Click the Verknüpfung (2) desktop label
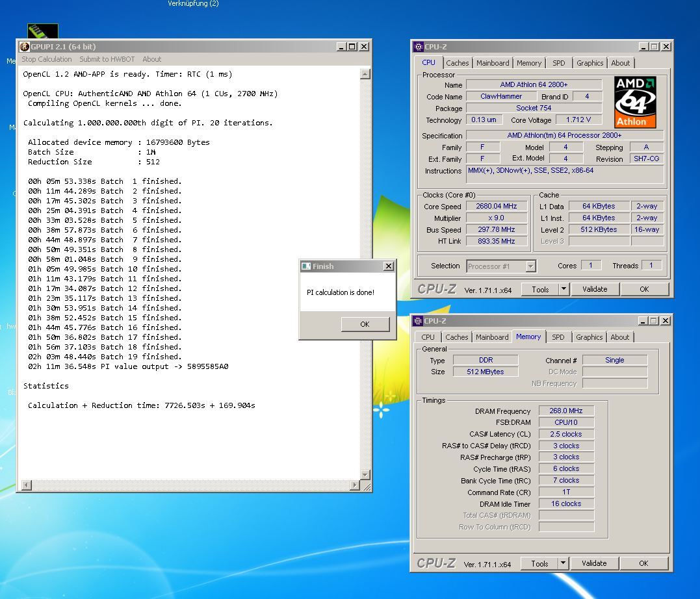This screenshot has width=700, height=599. tap(193, 3)
